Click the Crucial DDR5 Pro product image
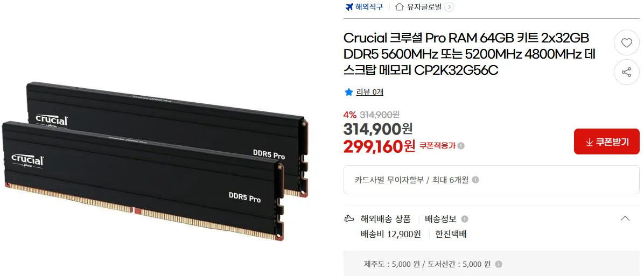 tap(155, 160)
